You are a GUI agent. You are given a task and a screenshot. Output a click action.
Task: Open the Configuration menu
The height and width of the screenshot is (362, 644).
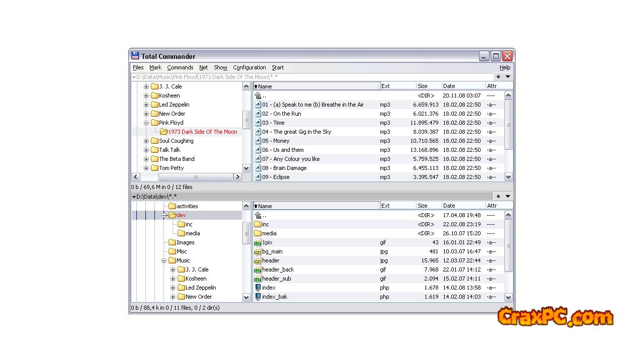tap(249, 67)
